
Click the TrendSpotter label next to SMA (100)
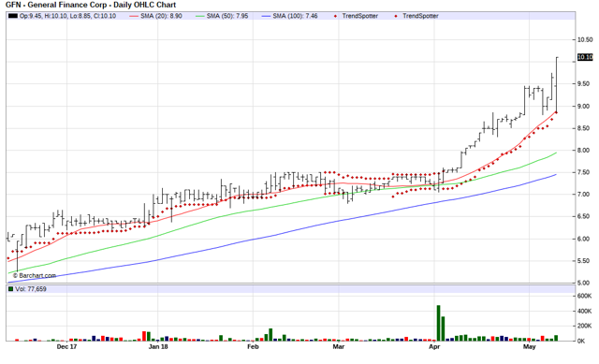pos(359,16)
